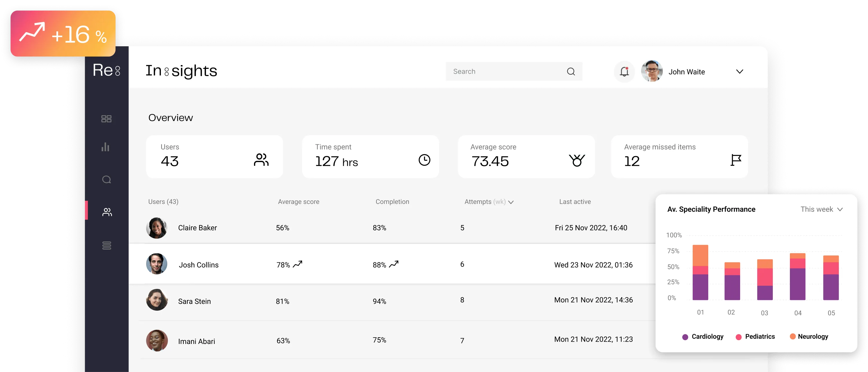Click Claire Baker's profile photo
This screenshot has height=372, width=868.
[157, 228]
